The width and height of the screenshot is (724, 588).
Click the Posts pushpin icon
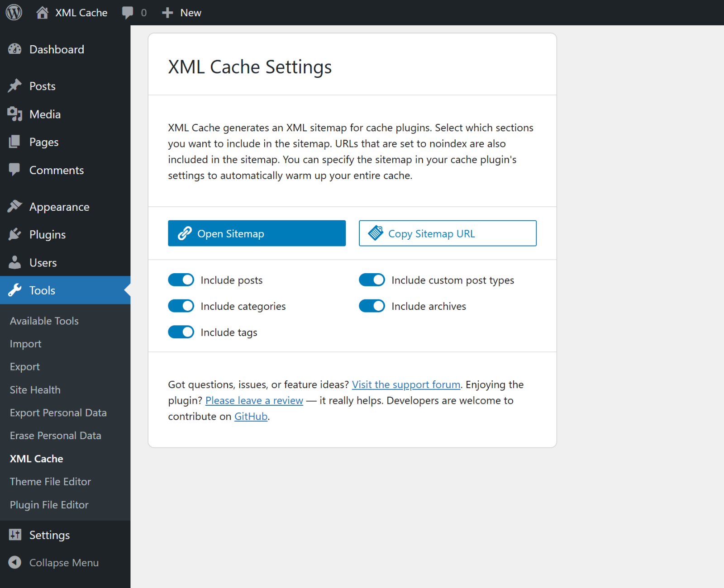point(15,86)
